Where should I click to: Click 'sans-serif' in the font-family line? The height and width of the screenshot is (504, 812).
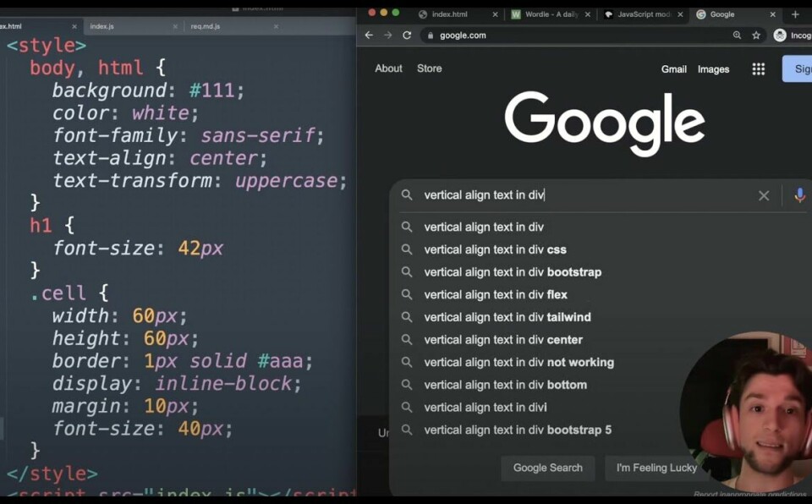(x=258, y=135)
